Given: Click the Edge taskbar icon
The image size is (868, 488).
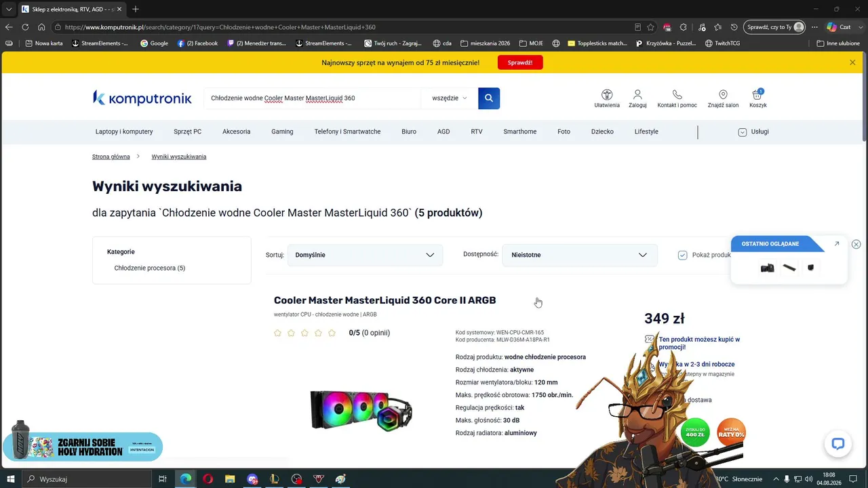Looking at the screenshot, I should point(185,479).
